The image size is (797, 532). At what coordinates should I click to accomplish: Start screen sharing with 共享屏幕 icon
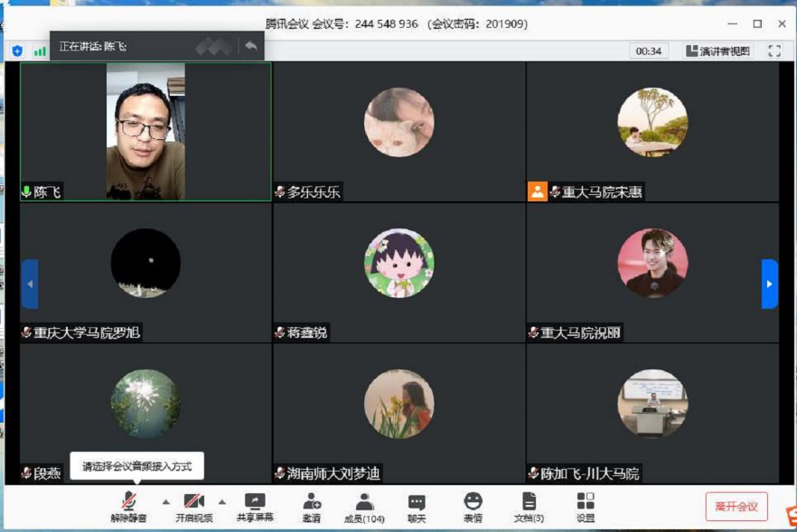point(255,507)
